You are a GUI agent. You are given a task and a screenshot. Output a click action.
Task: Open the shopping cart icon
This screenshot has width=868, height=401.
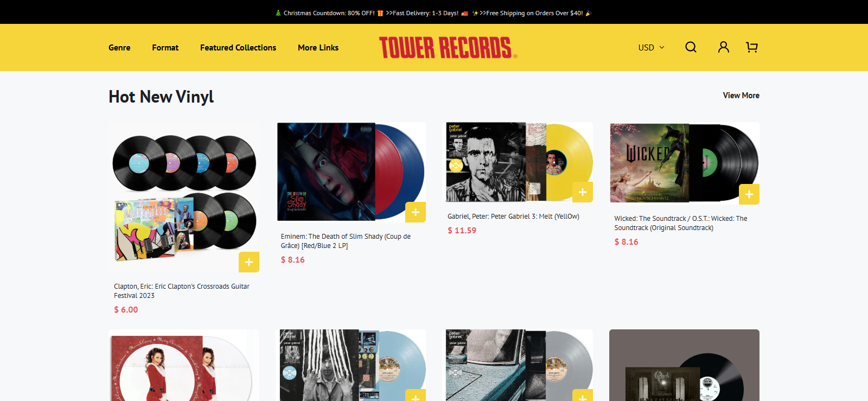tap(752, 47)
